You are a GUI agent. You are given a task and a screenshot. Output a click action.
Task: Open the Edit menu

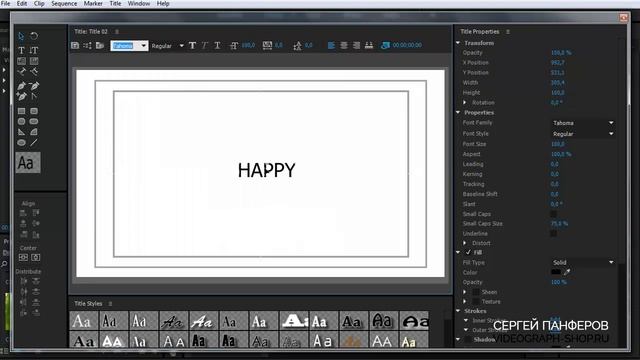point(22,4)
